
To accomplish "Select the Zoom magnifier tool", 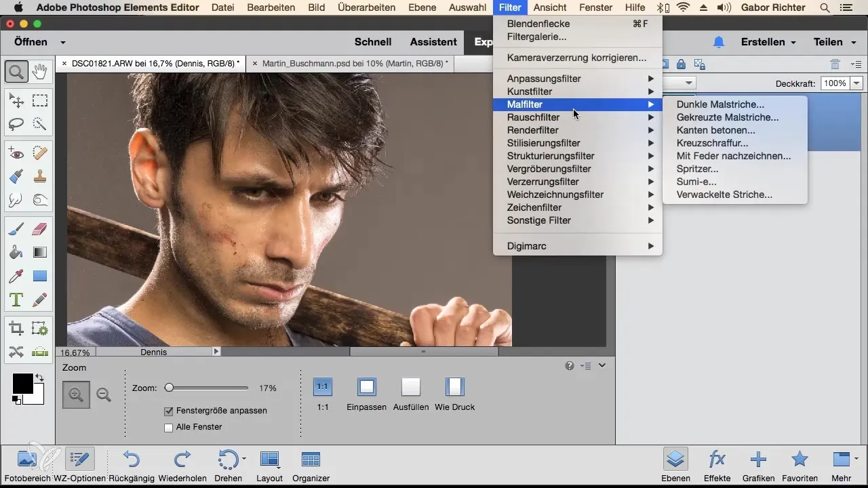I will [16, 71].
